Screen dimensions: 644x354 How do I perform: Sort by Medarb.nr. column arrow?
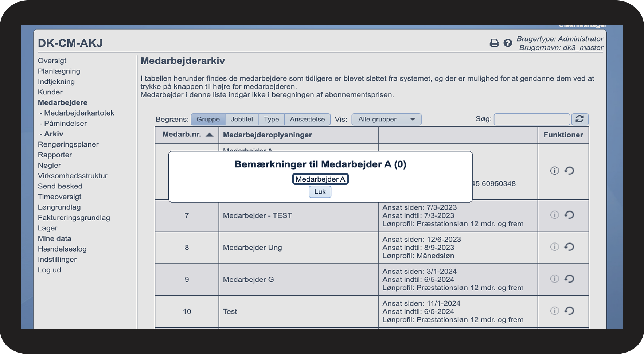click(x=209, y=135)
